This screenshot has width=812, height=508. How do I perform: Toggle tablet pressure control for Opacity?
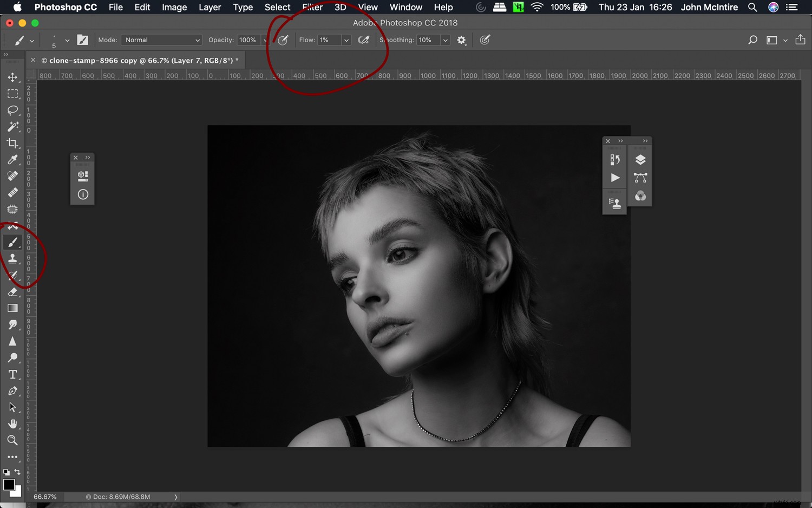(x=283, y=40)
